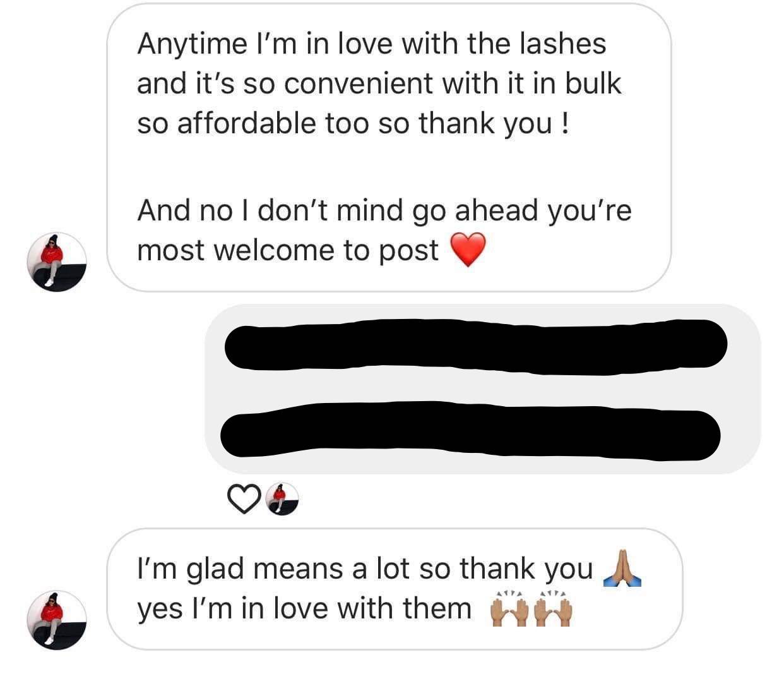Tap the 'so affordable too so thank you' line

pos(353,123)
